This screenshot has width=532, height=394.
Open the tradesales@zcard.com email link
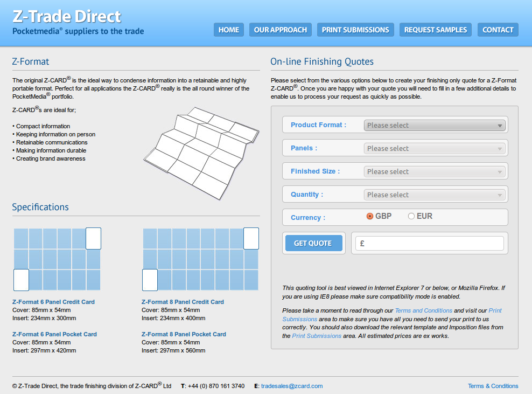292,386
